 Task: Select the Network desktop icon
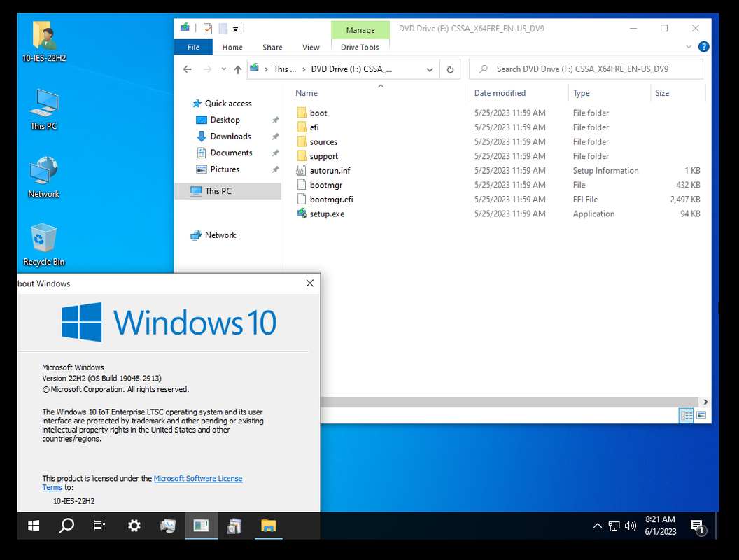[x=44, y=177]
